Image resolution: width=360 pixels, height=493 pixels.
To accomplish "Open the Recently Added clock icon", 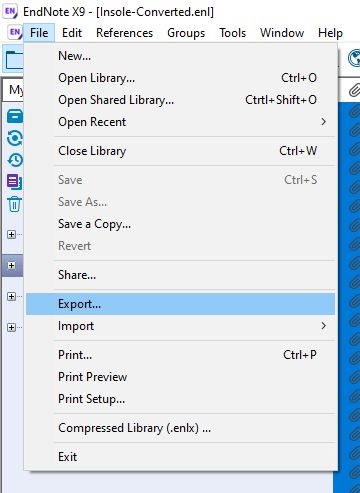I will [15, 160].
